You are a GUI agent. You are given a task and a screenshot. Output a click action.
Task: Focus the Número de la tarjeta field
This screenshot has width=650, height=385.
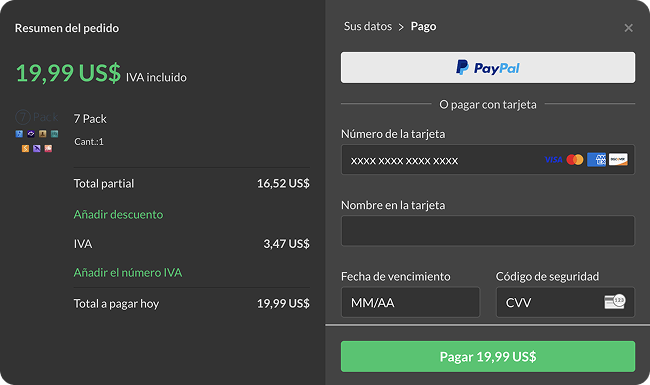[x=488, y=160]
